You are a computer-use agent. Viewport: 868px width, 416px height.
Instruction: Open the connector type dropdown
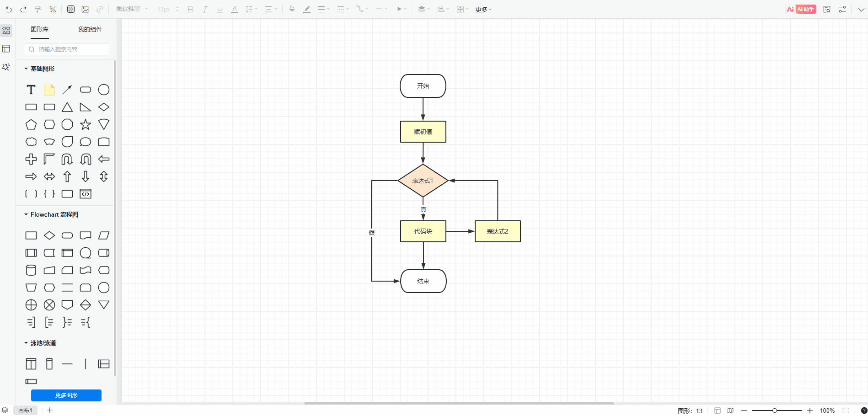tap(362, 9)
